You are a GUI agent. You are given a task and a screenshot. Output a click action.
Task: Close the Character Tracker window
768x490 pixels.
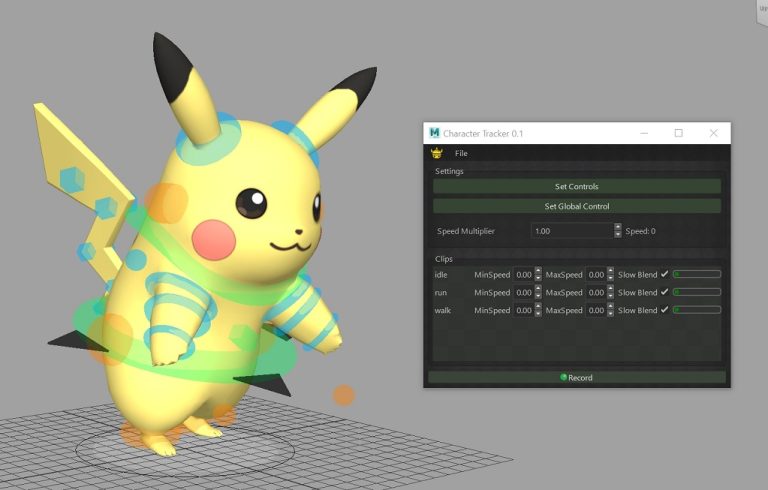714,133
